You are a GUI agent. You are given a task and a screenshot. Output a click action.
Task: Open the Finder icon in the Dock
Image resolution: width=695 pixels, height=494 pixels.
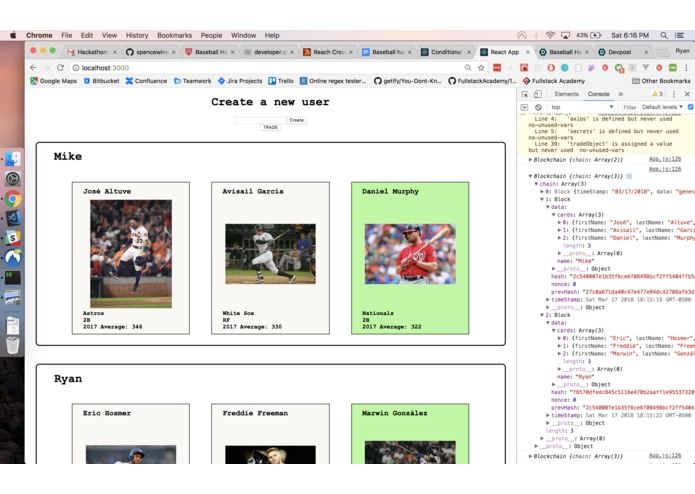[x=12, y=159]
